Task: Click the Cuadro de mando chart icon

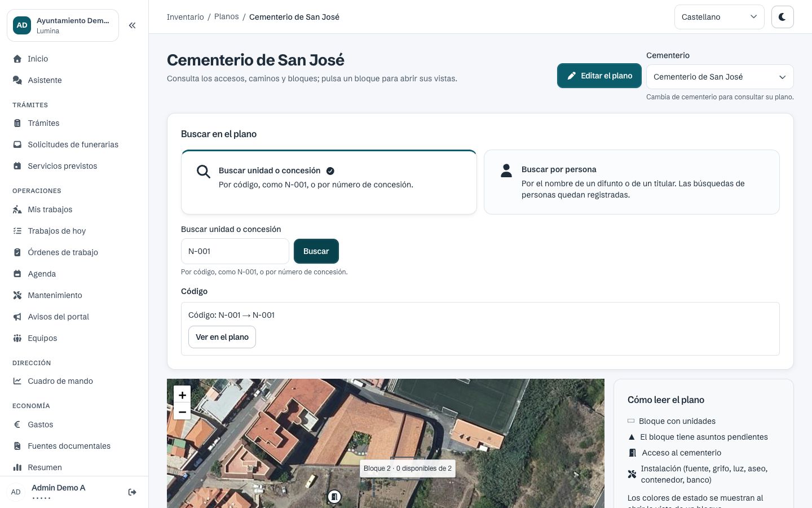Action: click(x=17, y=381)
